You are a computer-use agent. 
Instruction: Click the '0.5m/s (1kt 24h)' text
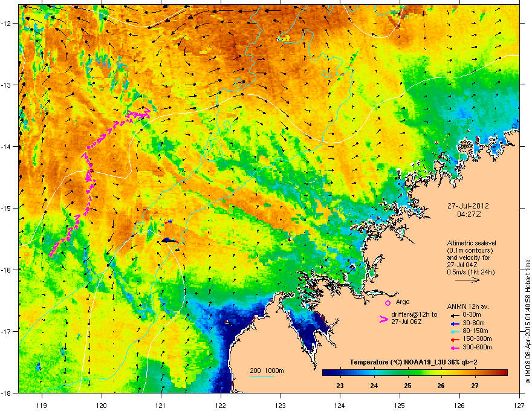(x=470, y=272)
